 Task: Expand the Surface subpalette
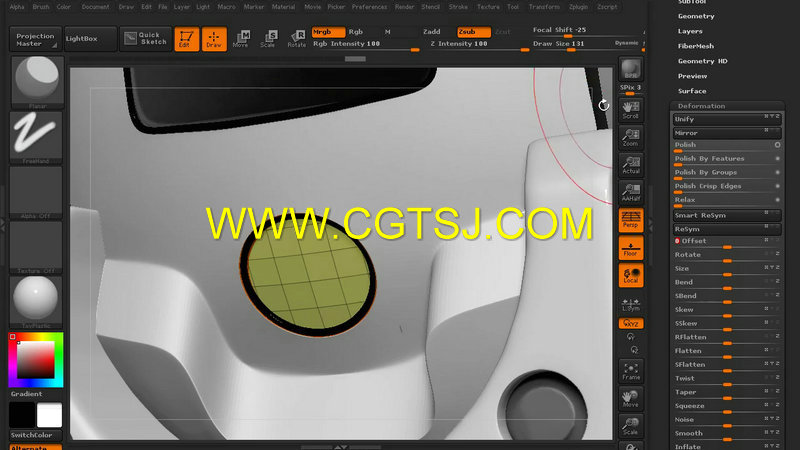pos(692,91)
